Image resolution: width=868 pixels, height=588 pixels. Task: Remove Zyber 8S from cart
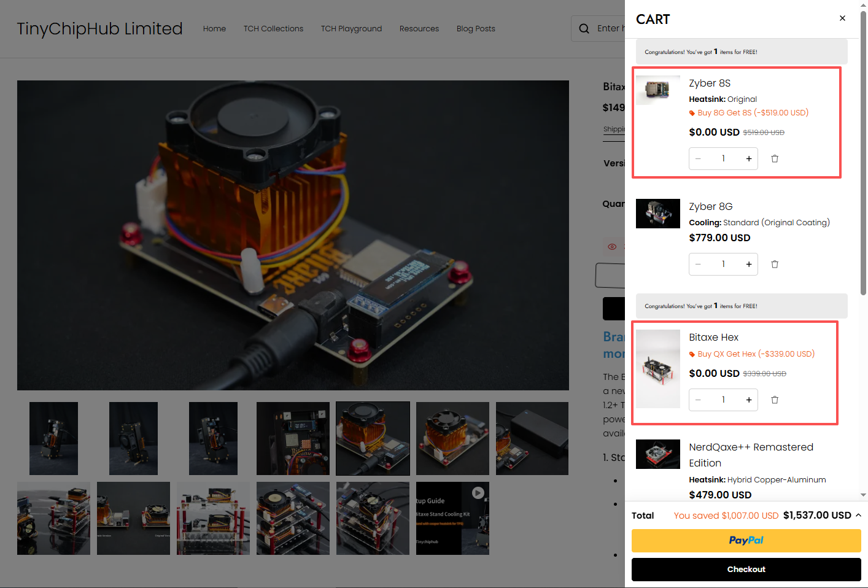coord(775,159)
